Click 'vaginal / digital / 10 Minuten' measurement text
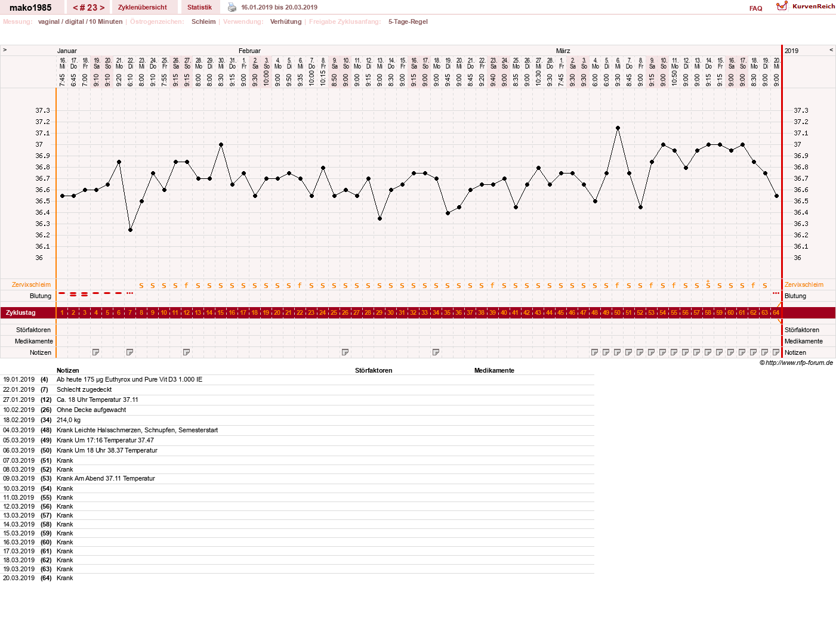 click(81, 21)
